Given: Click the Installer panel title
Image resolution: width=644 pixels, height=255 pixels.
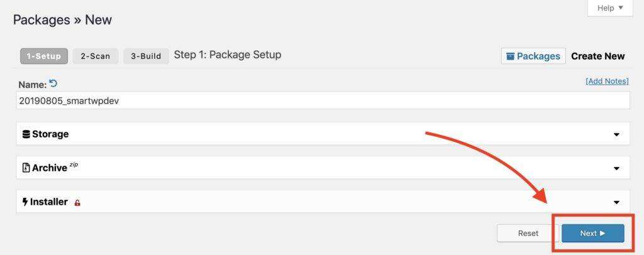Looking at the screenshot, I should click(49, 202).
